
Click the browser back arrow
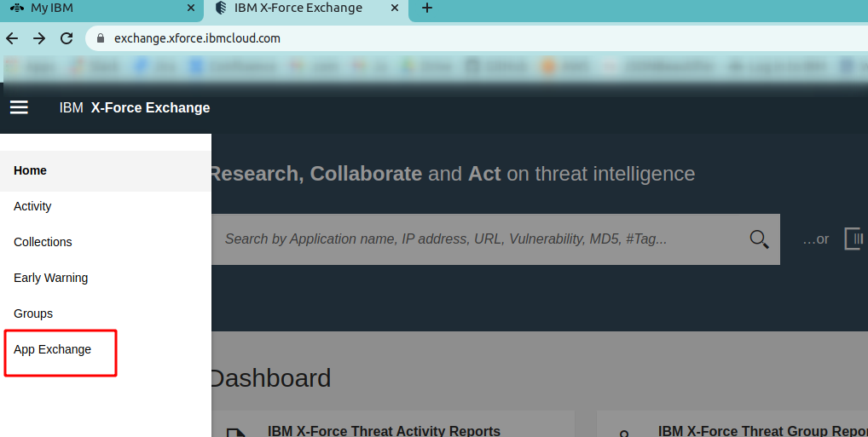12,38
